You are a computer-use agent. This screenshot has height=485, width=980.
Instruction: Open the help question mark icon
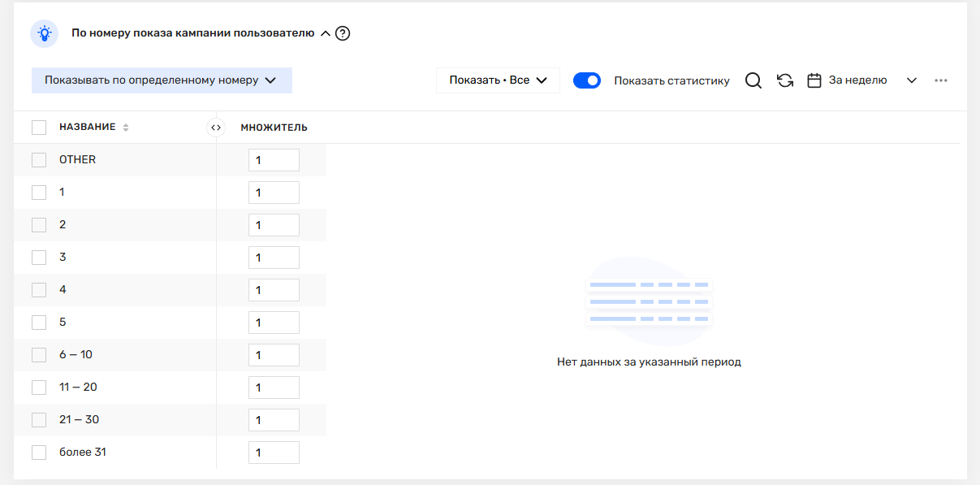pos(343,33)
